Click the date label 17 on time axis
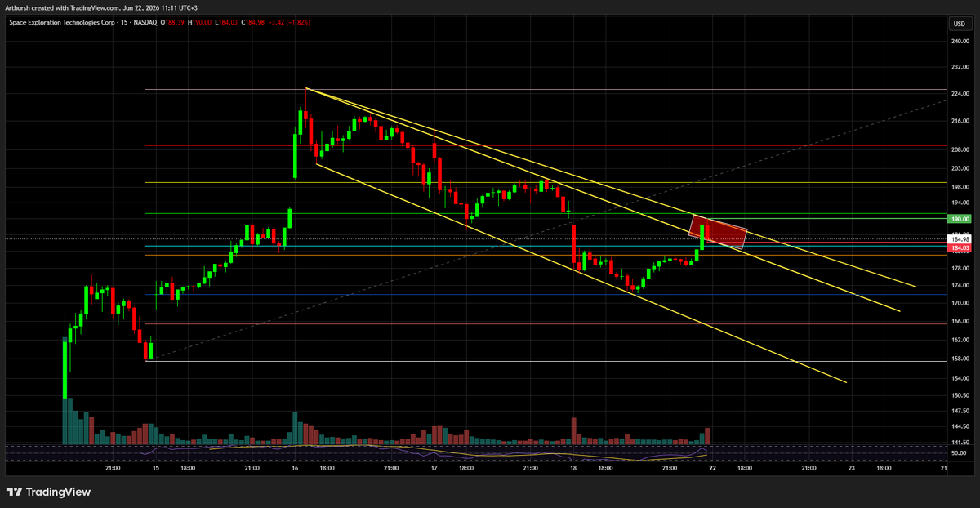Screen dimensions: 980x508 point(434,469)
